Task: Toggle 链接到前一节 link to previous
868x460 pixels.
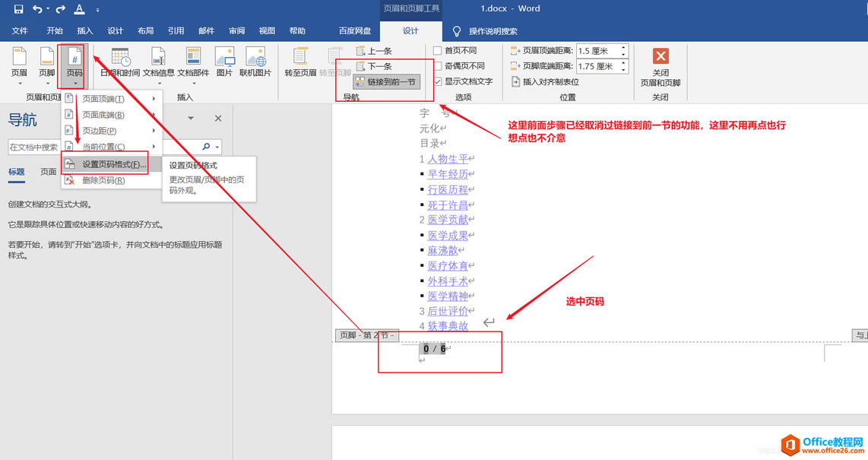Action: [386, 82]
